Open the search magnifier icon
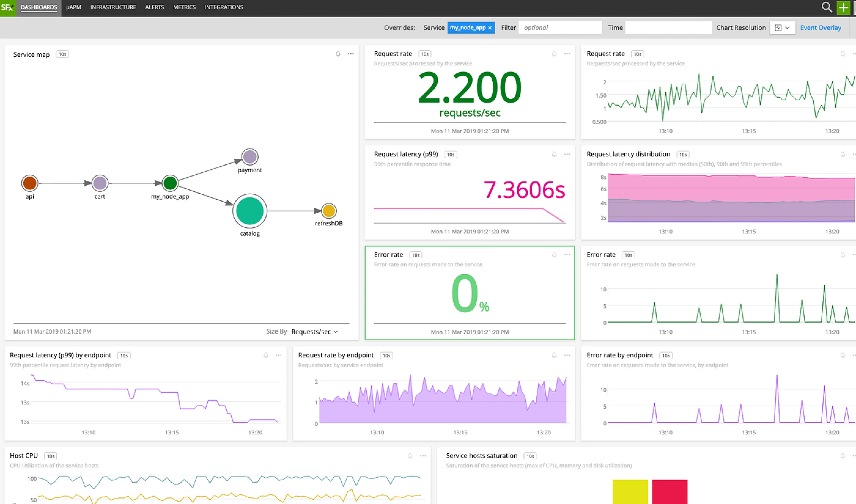Screen dimensions: 856x504 click(x=826, y=7)
